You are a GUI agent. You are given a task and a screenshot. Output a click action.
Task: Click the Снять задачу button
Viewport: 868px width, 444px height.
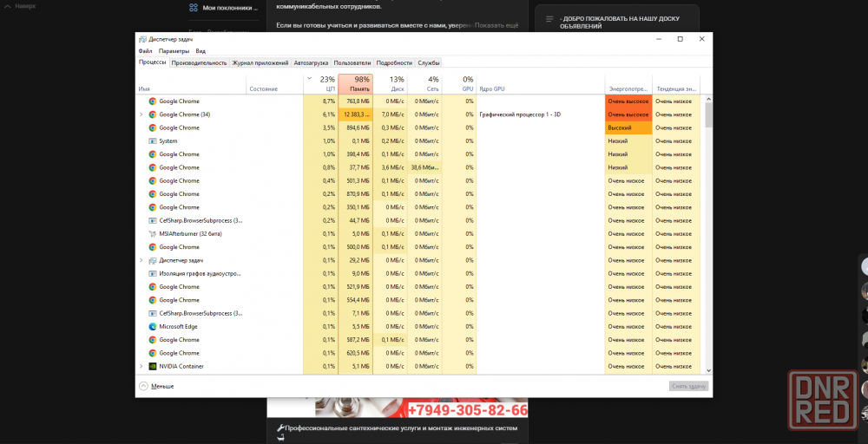[x=688, y=387]
